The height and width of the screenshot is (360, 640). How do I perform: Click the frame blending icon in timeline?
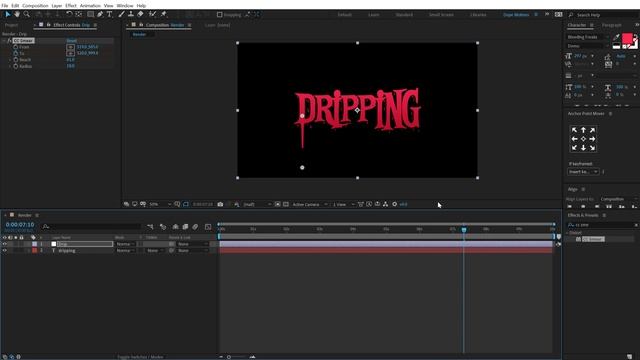point(185,227)
